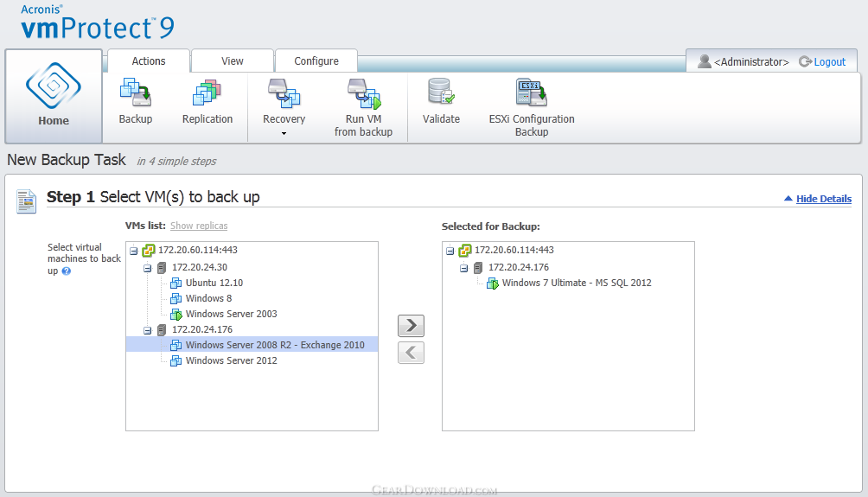The height and width of the screenshot is (497, 868).
Task: Click the Replication label text
Action: (207, 119)
